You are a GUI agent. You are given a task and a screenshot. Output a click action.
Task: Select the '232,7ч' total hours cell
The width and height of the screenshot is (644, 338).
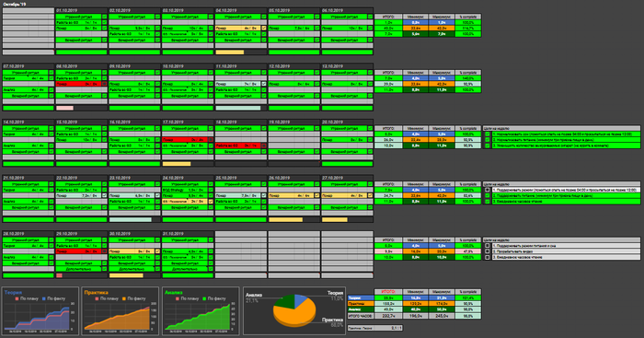[388, 316]
